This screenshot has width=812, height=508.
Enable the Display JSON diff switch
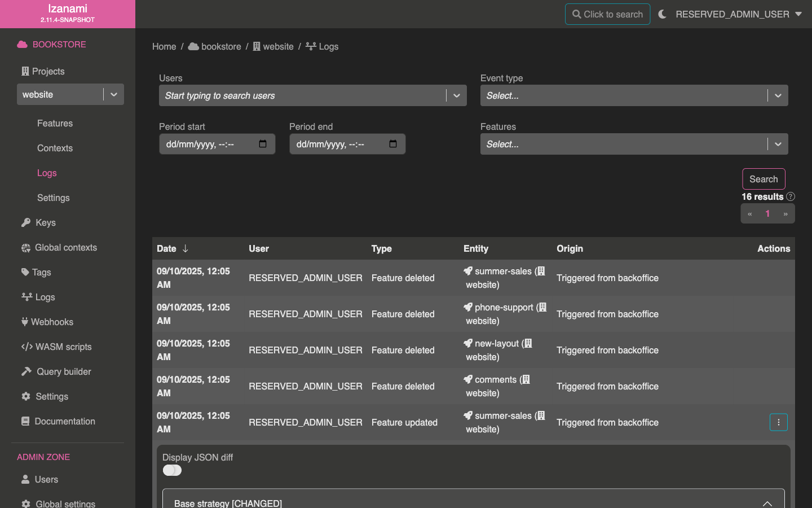172,470
